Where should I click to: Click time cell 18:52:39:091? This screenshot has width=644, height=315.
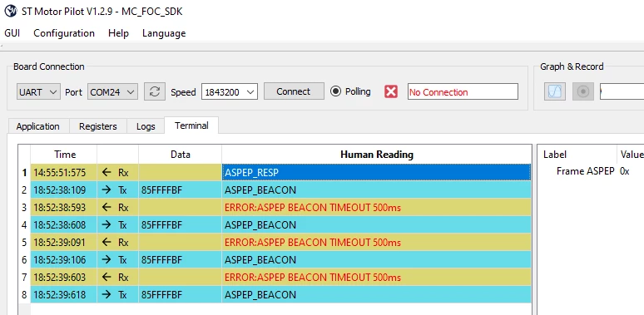click(64, 243)
